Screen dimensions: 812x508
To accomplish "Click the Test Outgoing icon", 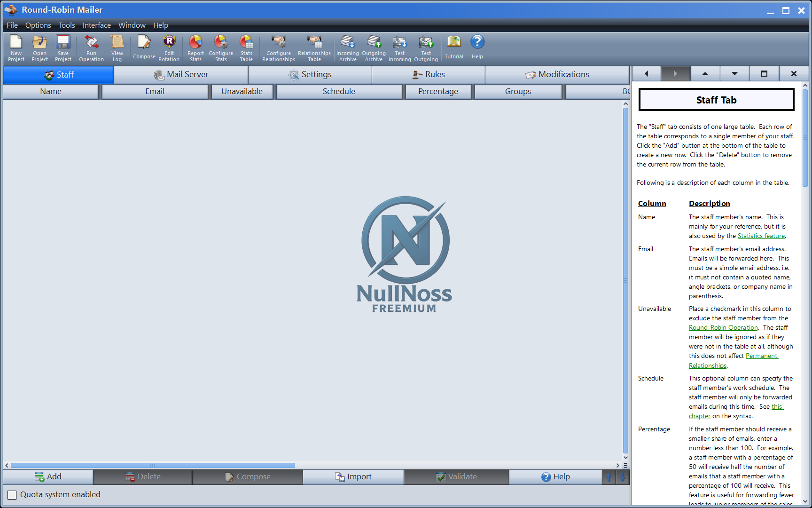I will click(x=426, y=48).
